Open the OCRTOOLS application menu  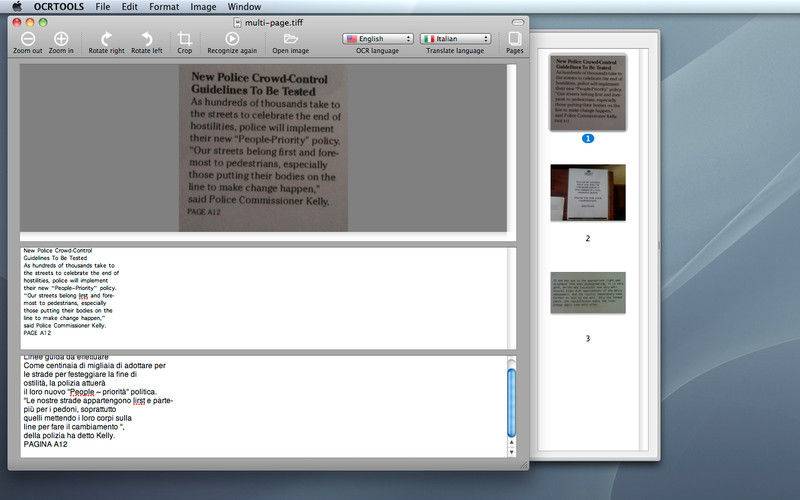(x=59, y=7)
